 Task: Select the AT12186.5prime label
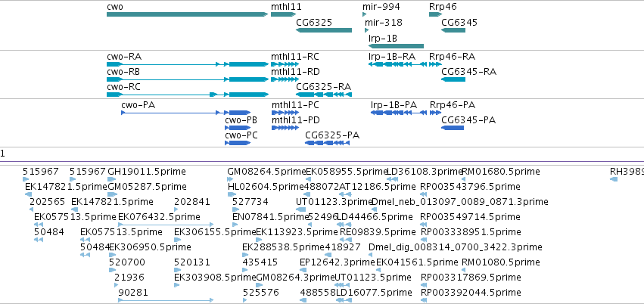click(x=378, y=187)
